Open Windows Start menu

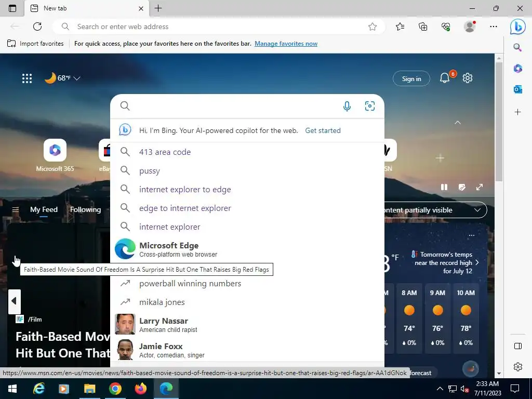pyautogui.click(x=12, y=389)
